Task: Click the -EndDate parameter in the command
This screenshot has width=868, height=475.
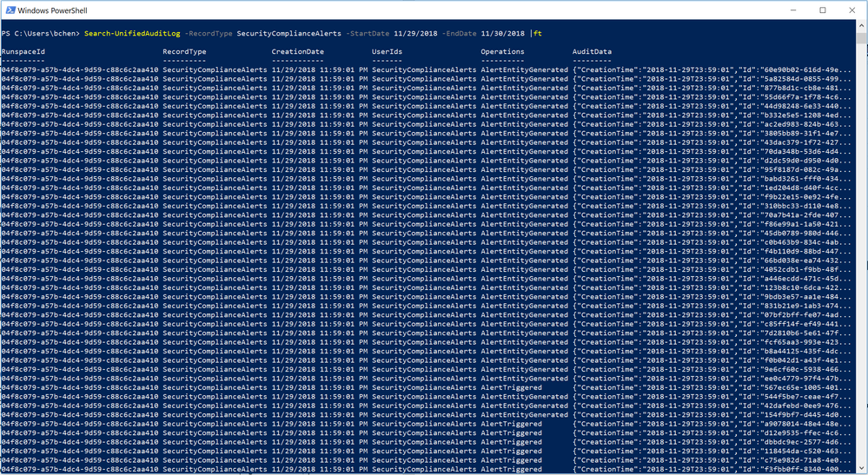Action: click(459, 34)
